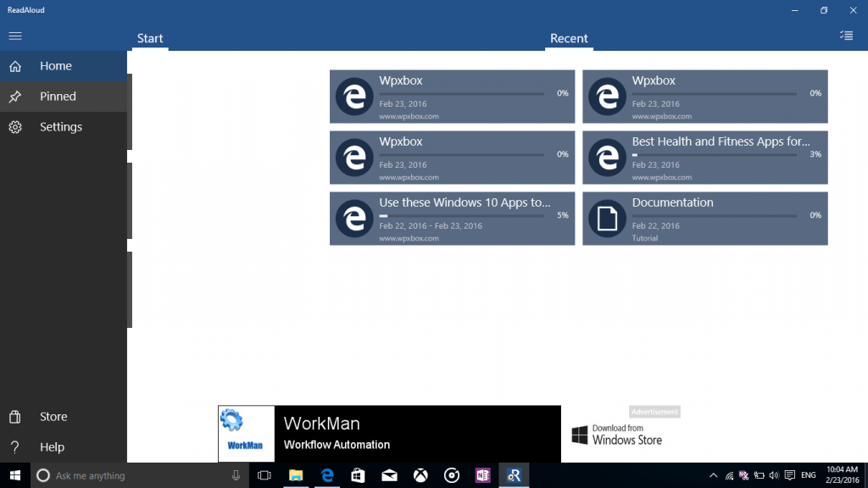Click the Pinned pushpin icon
Screen dimensions: 868x488
pyautogui.click(x=15, y=97)
